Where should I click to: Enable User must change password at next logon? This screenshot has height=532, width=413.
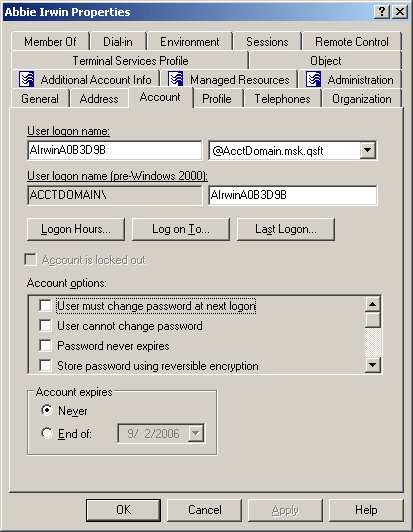(45, 305)
